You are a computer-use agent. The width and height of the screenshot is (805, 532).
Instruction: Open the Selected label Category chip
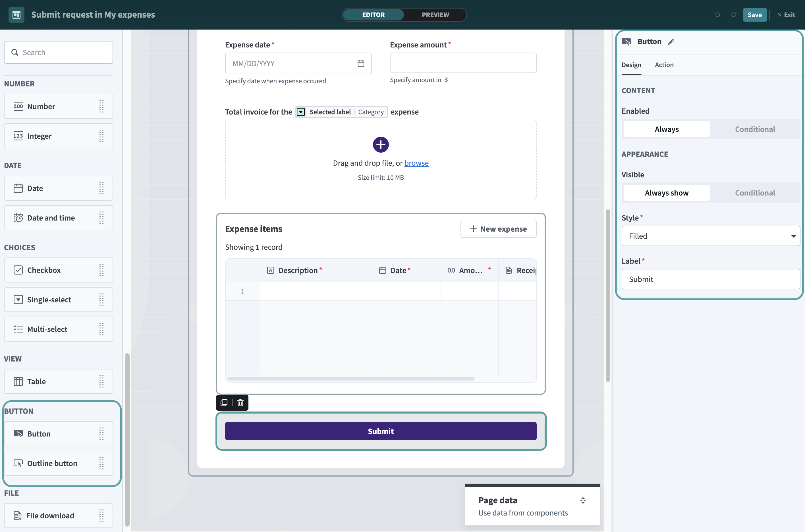[341, 112]
